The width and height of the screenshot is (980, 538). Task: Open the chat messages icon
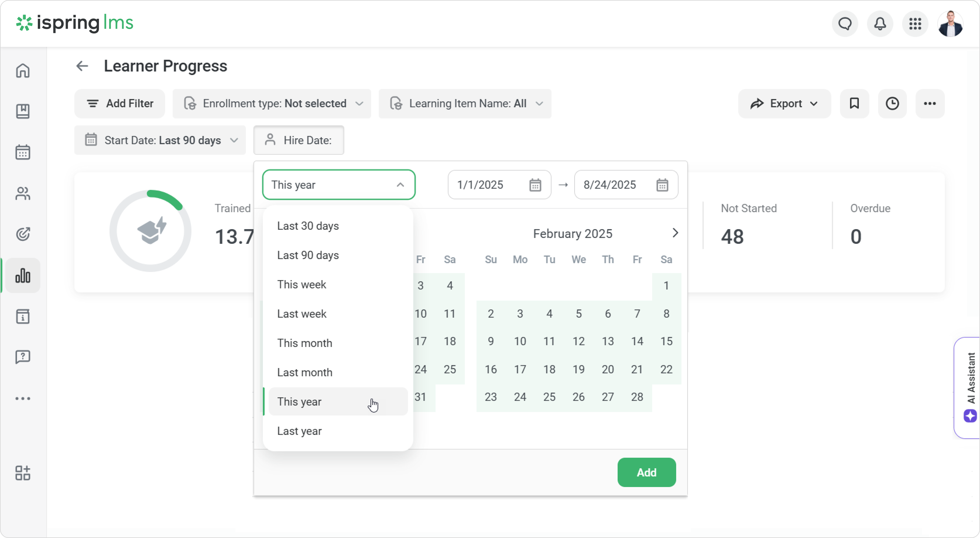click(845, 24)
